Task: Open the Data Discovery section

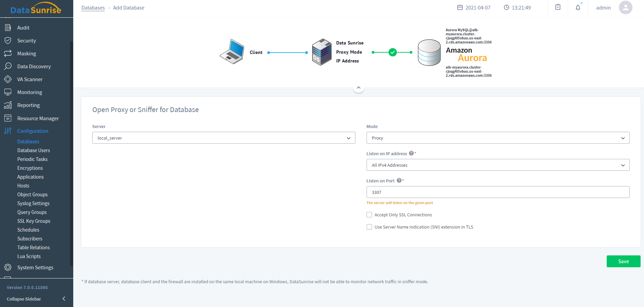Action: click(x=34, y=67)
